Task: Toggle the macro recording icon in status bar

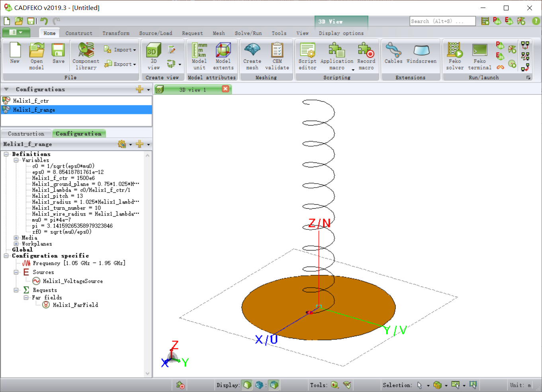Action: [x=180, y=385]
